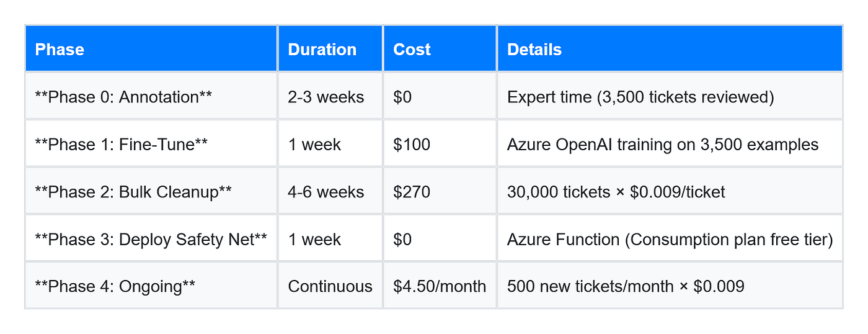Select the Phase 0: Annotation cell
This screenshot has height=334, width=868.
tap(151, 96)
